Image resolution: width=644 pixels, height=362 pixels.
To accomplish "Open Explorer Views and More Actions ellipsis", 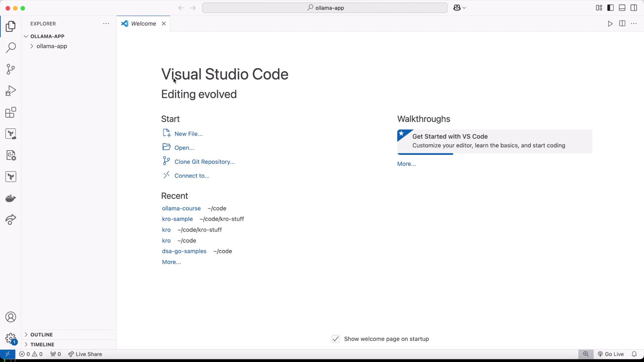I will coord(106,23).
